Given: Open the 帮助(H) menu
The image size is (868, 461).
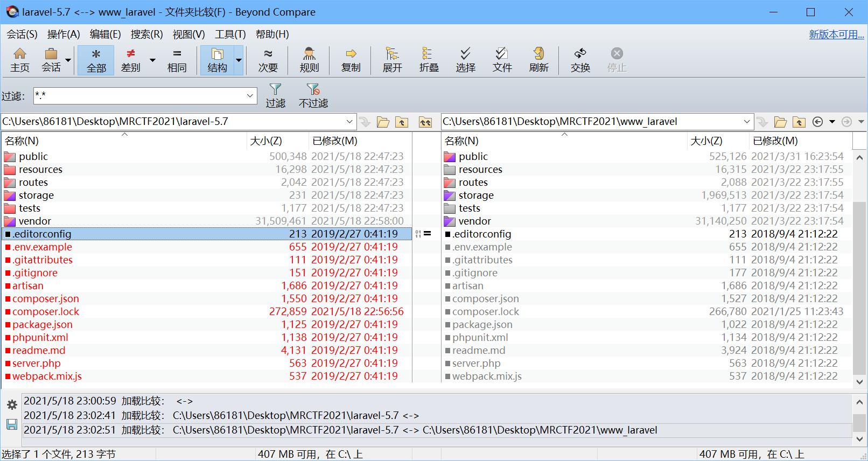Looking at the screenshot, I should [272, 34].
